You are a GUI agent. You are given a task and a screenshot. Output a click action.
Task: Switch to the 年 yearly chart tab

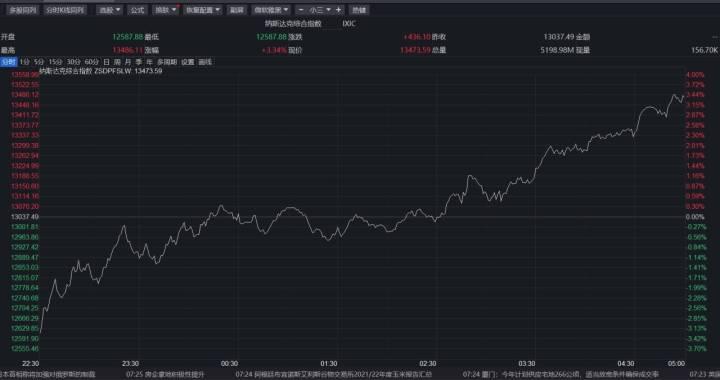click(149, 62)
